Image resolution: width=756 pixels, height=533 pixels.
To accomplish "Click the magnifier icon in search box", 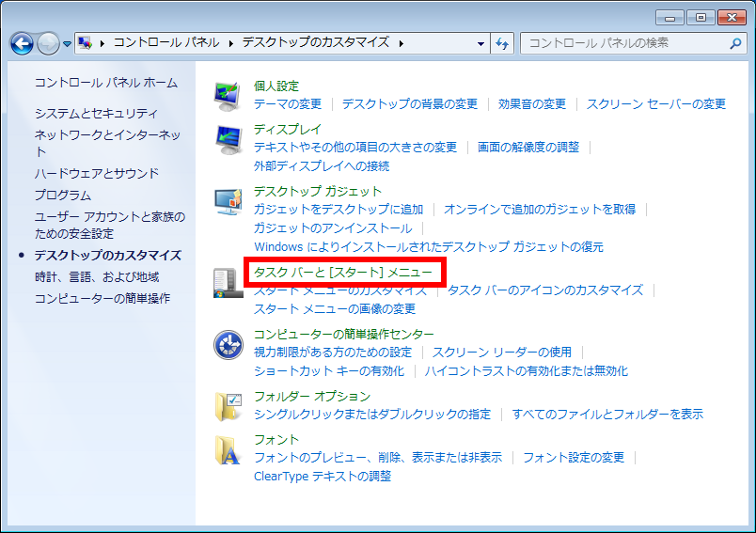I will (735, 43).
